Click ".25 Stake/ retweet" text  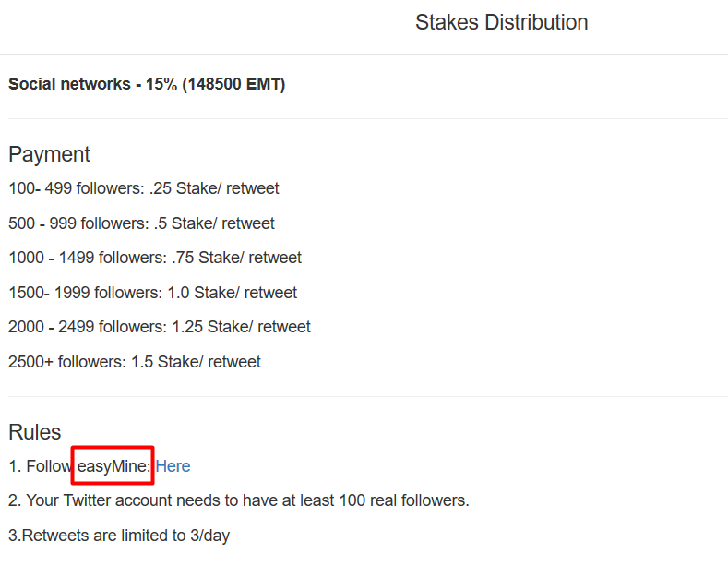tap(214, 188)
